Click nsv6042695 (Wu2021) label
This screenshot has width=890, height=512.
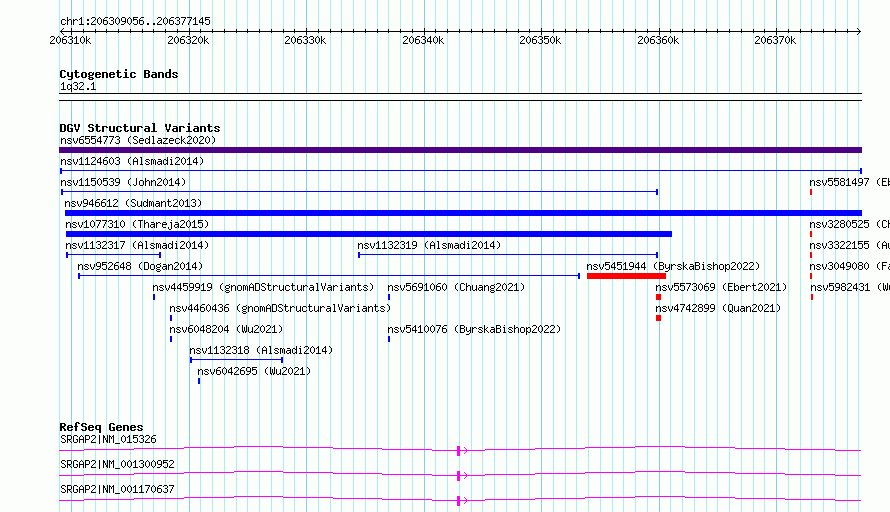254,371
